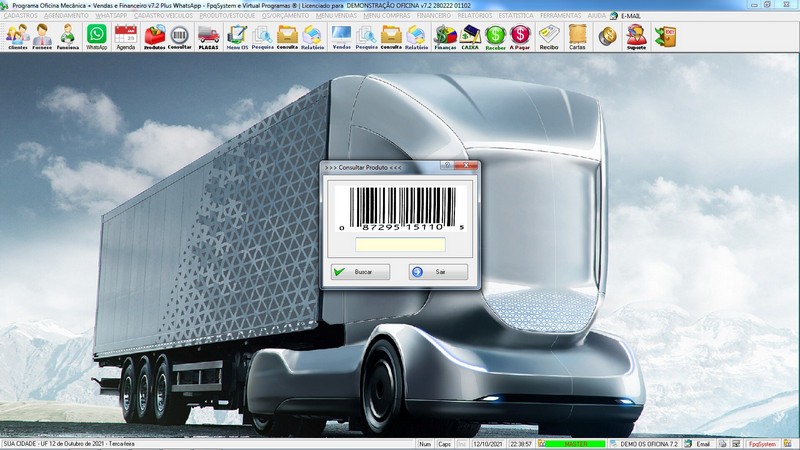
Task: Click the barcode entry field
Action: tap(400, 245)
